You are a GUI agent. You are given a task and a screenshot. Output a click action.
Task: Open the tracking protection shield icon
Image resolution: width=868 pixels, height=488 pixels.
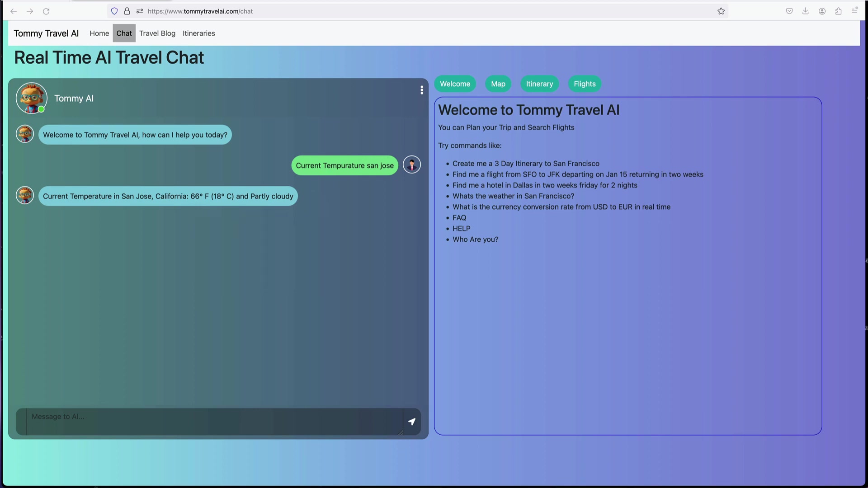114,11
